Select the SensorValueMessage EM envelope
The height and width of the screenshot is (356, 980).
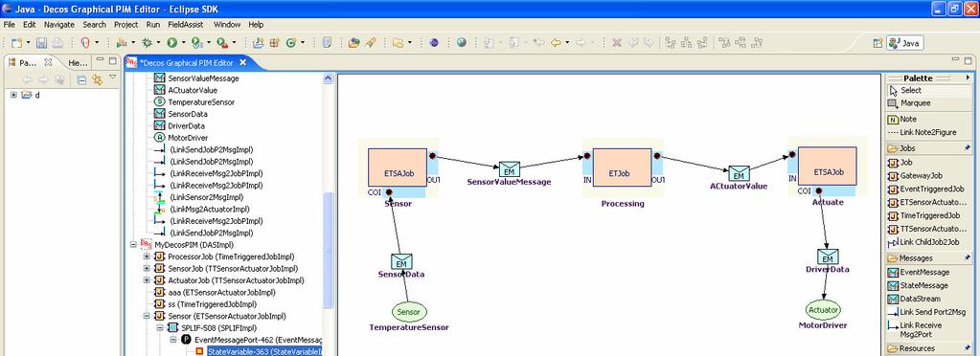point(510,169)
